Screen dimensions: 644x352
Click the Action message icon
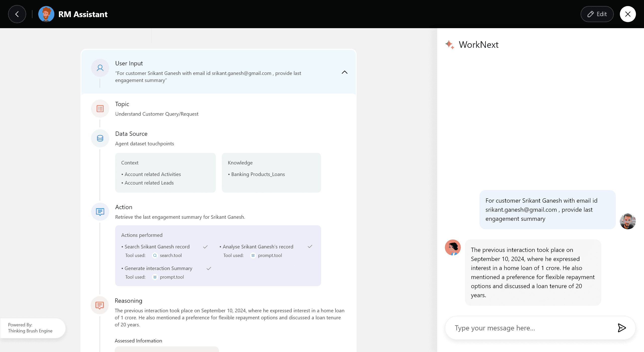pos(100,212)
